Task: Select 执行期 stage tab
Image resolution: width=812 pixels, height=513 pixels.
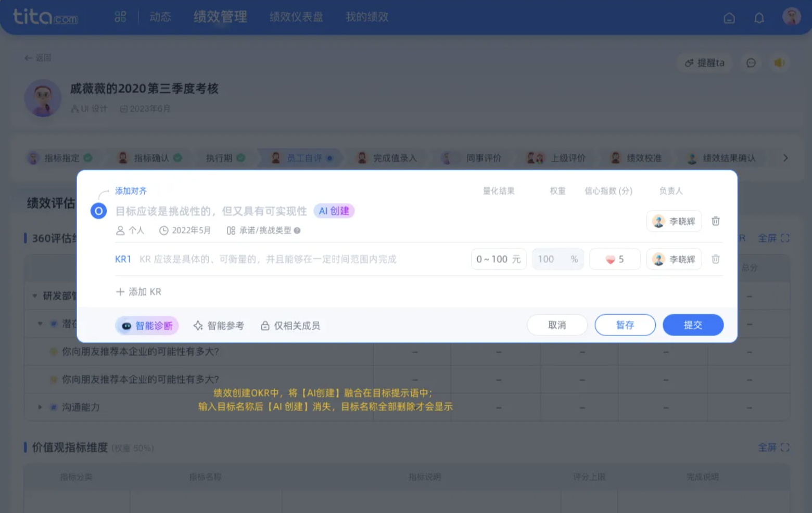Action: click(225, 158)
